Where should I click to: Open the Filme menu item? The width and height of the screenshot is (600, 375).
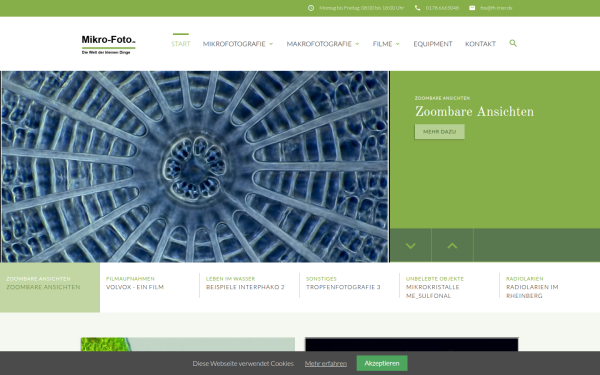pos(382,44)
